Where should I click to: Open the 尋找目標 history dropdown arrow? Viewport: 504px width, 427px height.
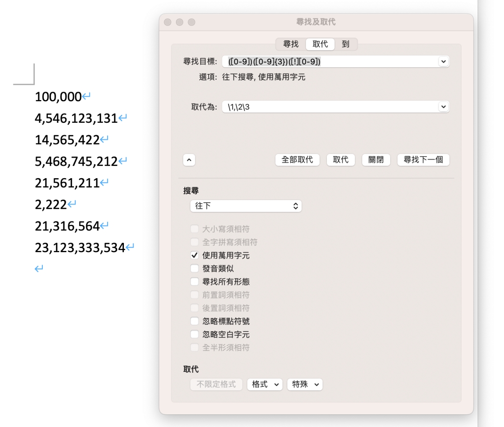click(x=444, y=61)
